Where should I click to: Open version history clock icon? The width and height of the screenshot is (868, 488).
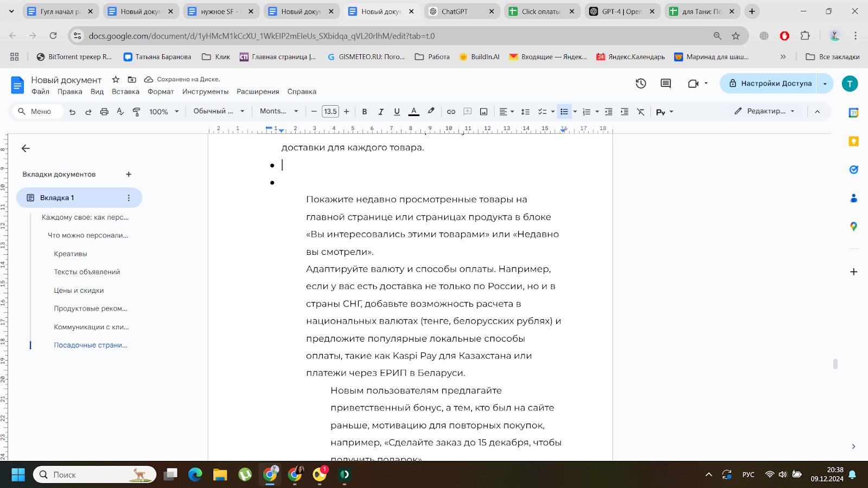[x=641, y=84]
